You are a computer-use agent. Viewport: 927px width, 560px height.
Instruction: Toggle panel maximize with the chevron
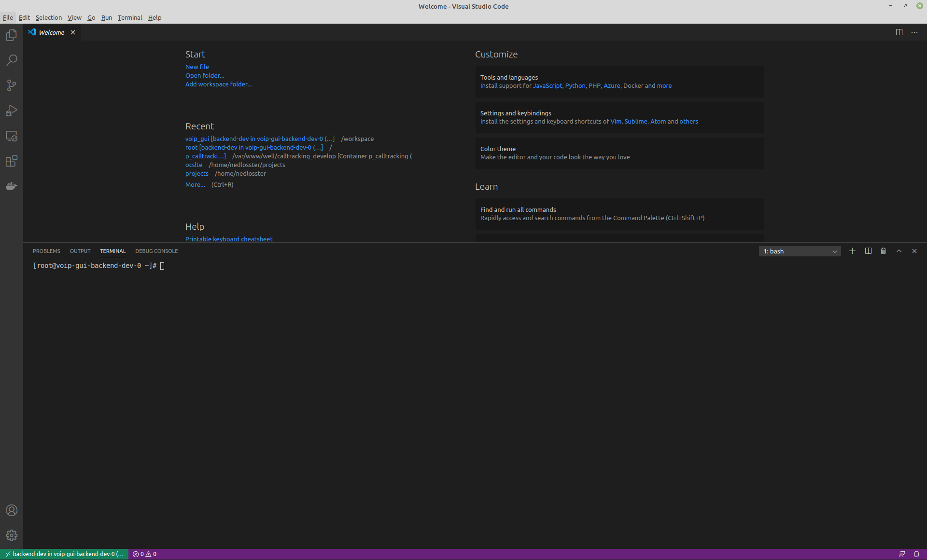point(899,251)
